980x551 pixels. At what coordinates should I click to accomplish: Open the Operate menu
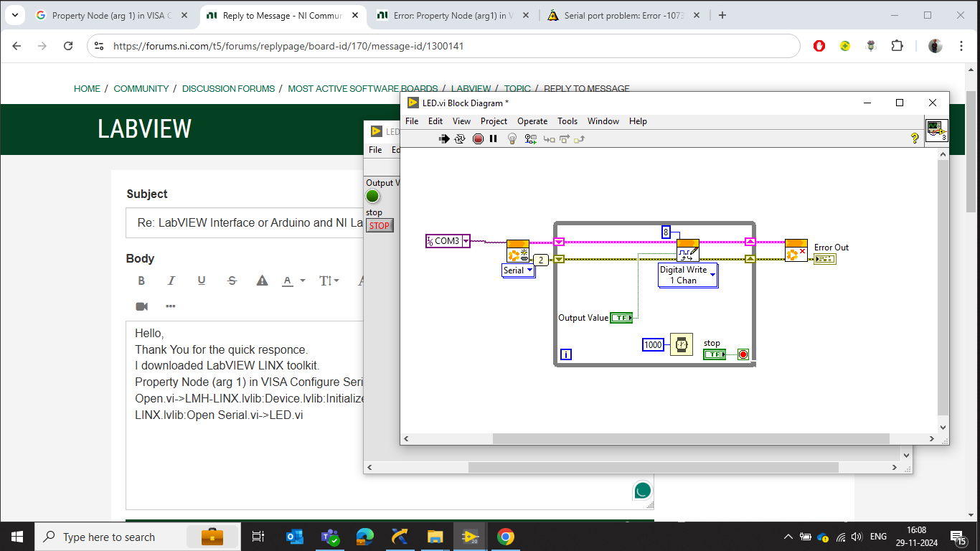pos(532,121)
